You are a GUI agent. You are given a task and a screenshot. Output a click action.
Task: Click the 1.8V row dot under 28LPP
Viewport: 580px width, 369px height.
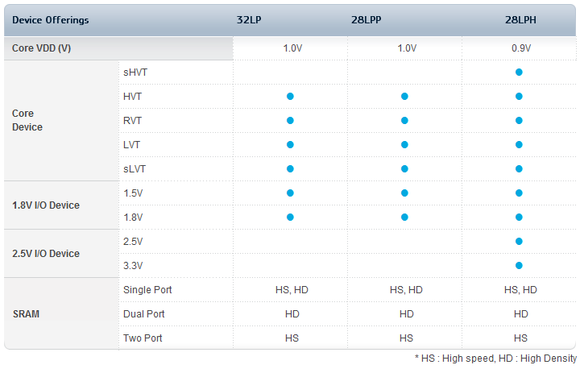click(x=405, y=217)
